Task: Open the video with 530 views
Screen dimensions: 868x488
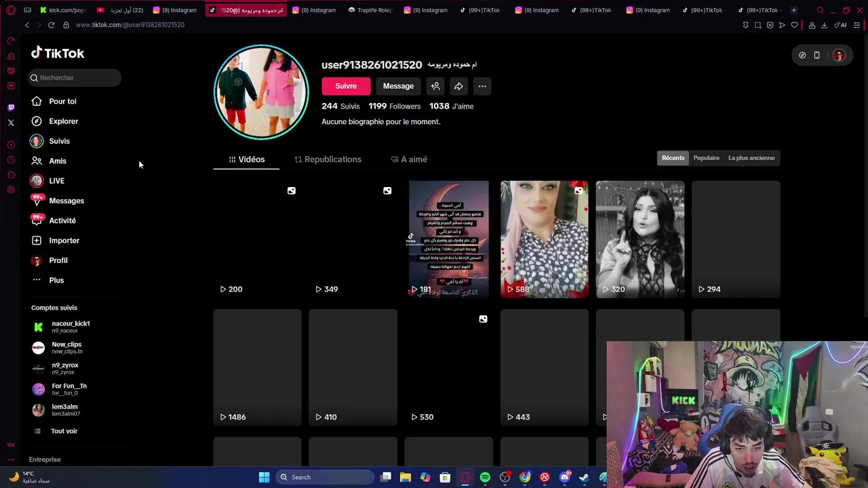Action: 448,367
